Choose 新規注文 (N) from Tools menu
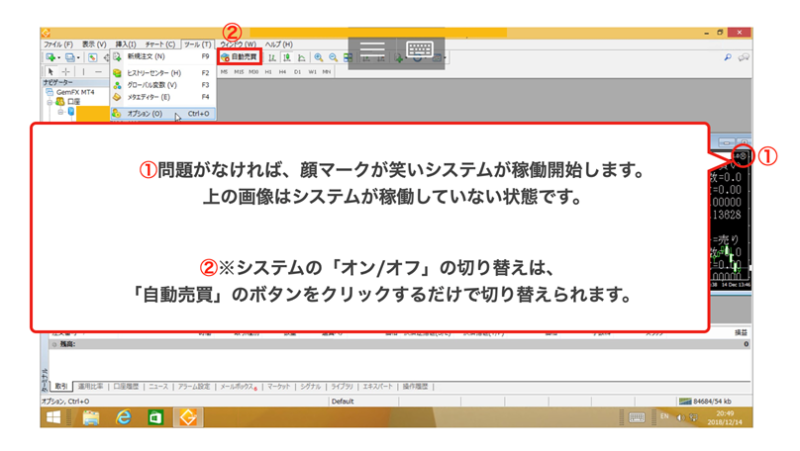 [x=163, y=57]
